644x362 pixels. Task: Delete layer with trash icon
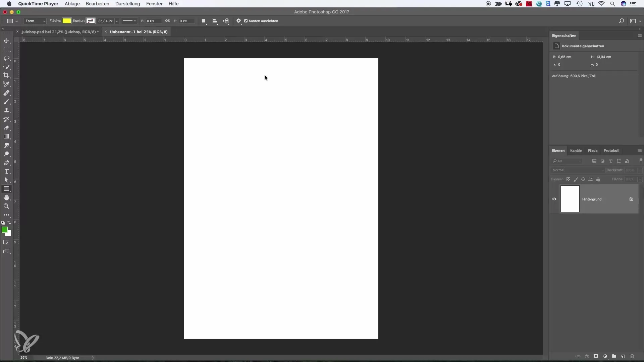click(632, 356)
